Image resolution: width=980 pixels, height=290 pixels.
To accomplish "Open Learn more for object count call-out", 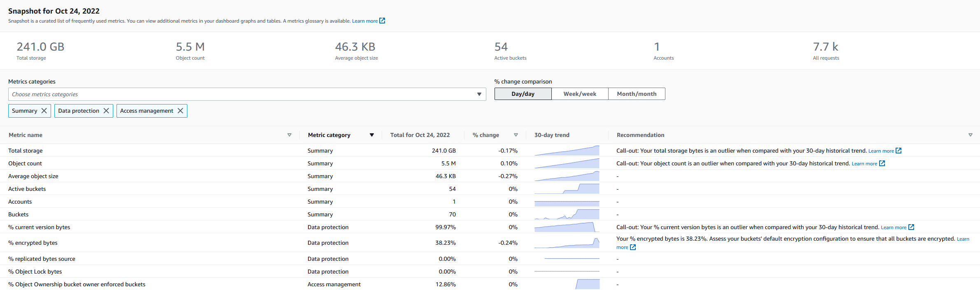I will 864,164.
